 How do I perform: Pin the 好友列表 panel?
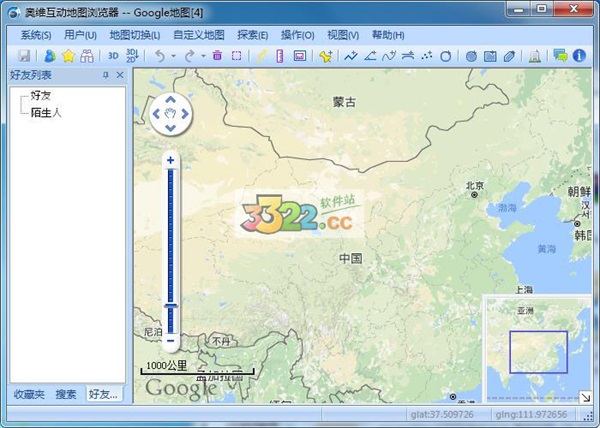pyautogui.click(x=106, y=75)
